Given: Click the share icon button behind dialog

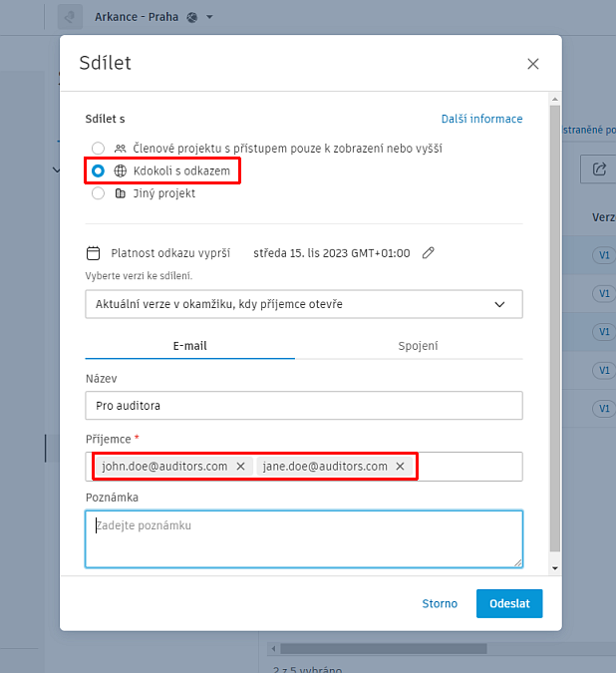Looking at the screenshot, I should point(599,169).
